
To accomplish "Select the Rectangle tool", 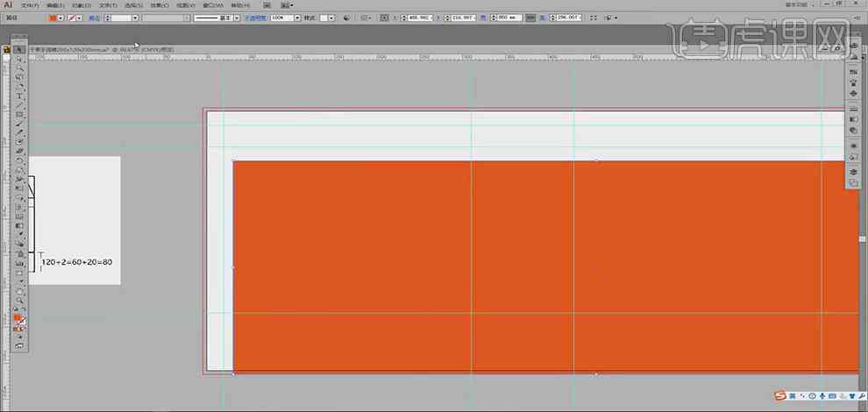I will pyautogui.click(x=19, y=115).
